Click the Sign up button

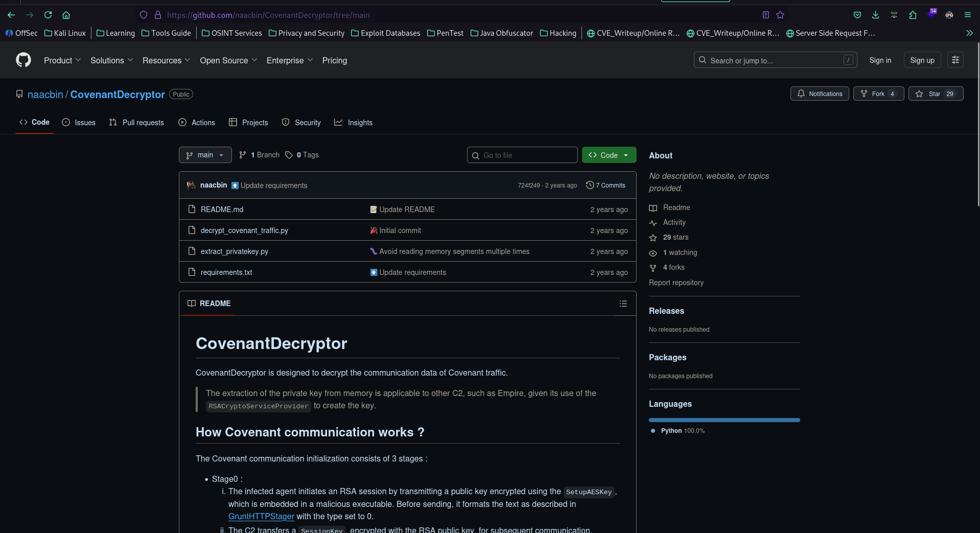(x=922, y=60)
